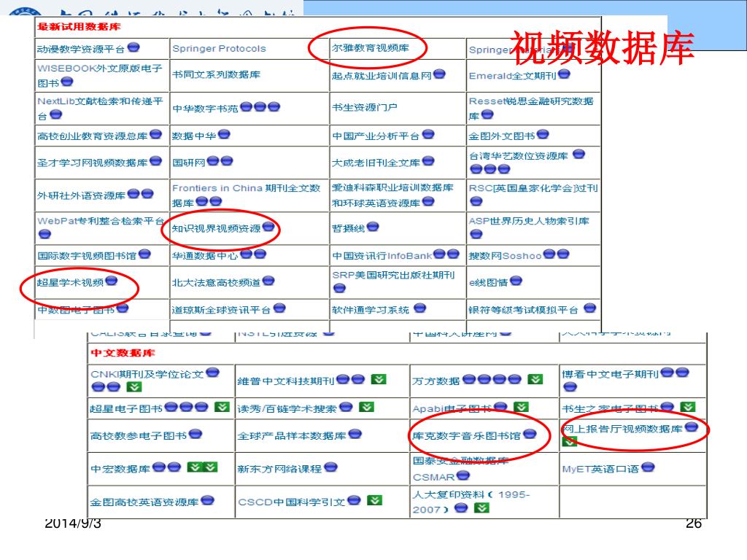Viewport: 747px width, 560px height.
Task: Click the blue dot beside 高校教参电子图书
Action: click(196, 434)
